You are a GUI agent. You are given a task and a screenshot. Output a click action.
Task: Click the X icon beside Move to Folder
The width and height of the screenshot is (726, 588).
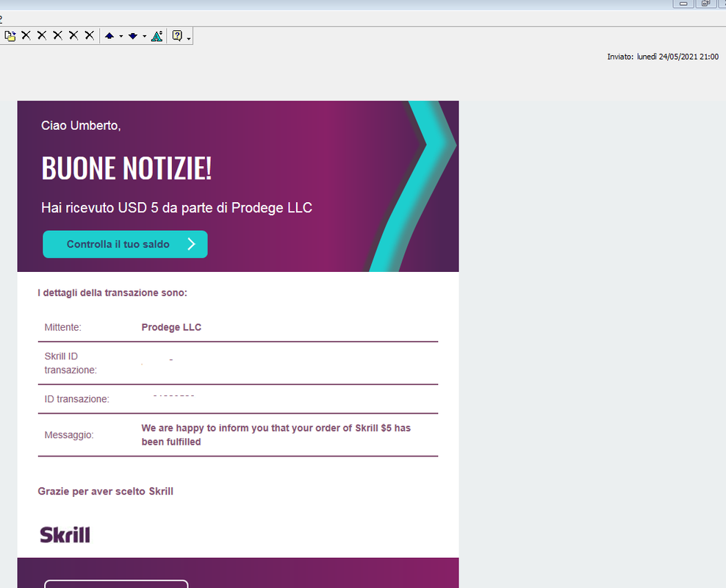tap(26, 35)
